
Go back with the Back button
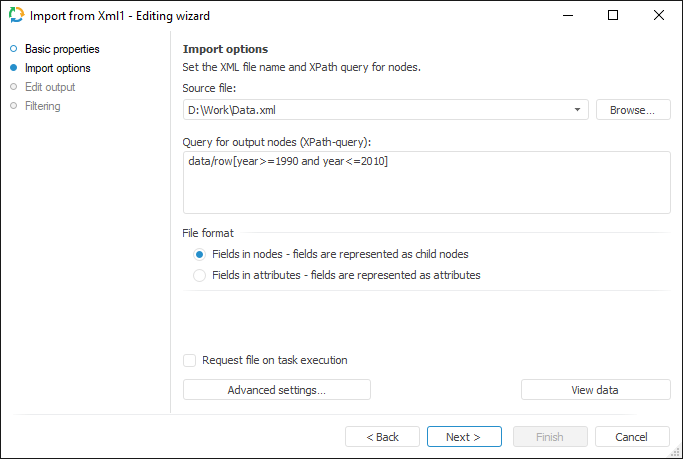click(382, 437)
